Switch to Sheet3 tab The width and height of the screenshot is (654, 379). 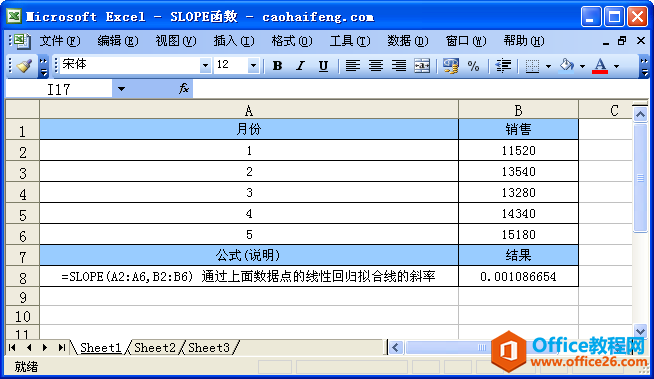(209, 347)
